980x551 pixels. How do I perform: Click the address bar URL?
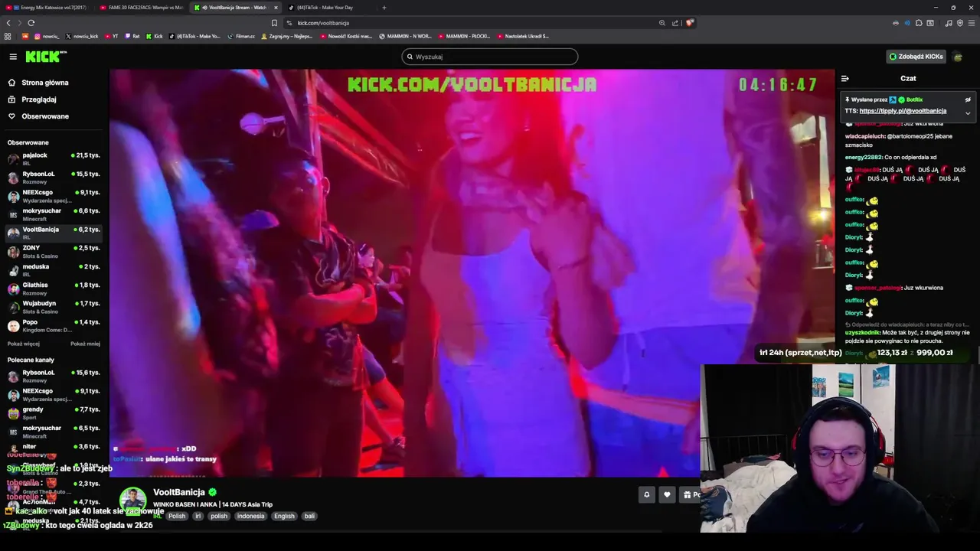(x=323, y=23)
